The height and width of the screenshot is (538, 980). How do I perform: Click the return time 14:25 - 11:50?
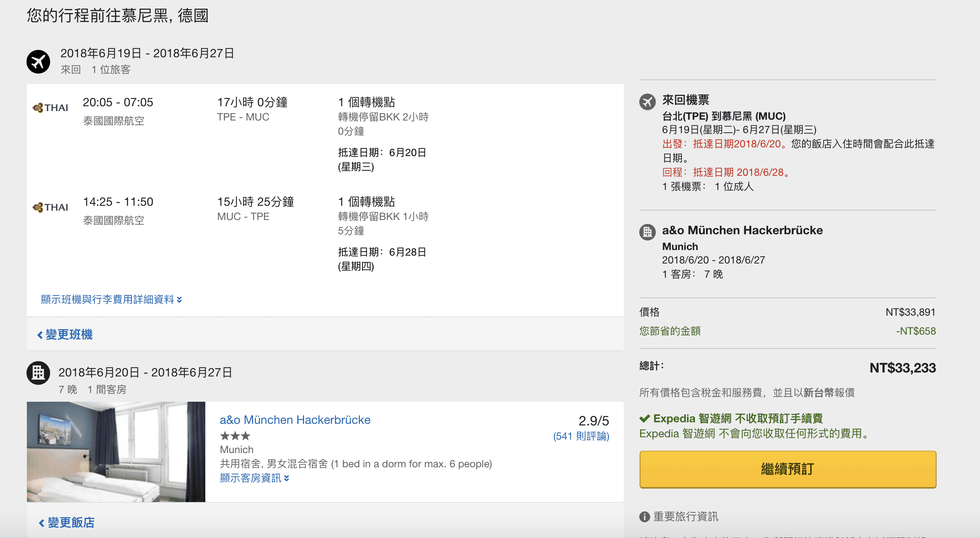click(118, 202)
